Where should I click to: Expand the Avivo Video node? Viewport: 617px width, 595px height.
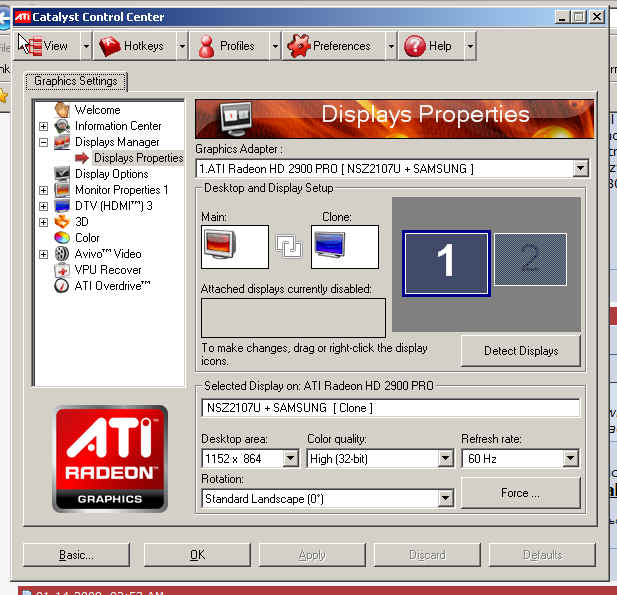click(x=44, y=254)
